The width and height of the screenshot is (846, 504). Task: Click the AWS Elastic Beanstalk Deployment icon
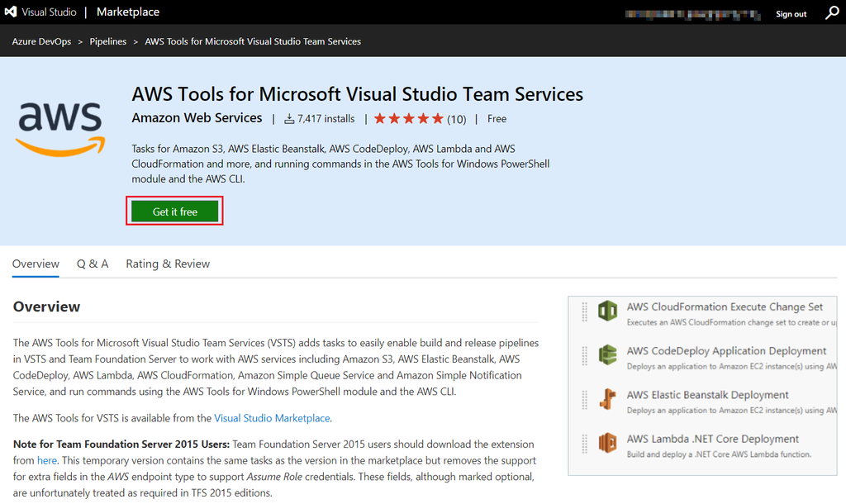click(x=607, y=399)
